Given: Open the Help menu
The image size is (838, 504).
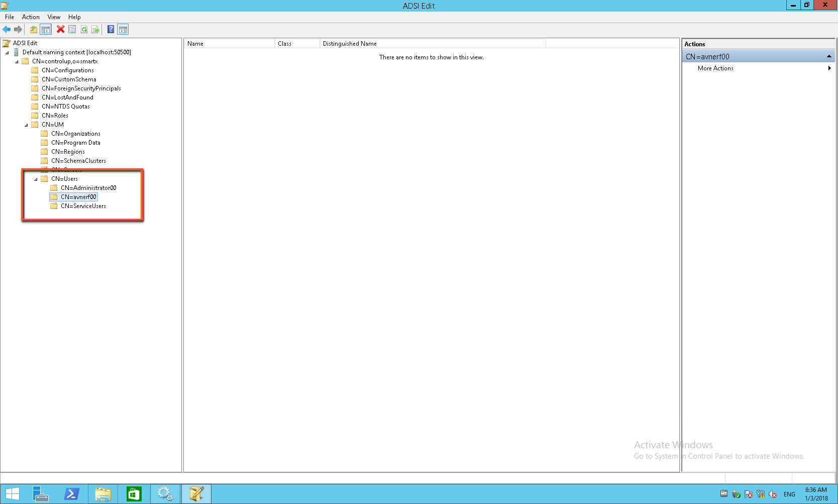Looking at the screenshot, I should (74, 17).
